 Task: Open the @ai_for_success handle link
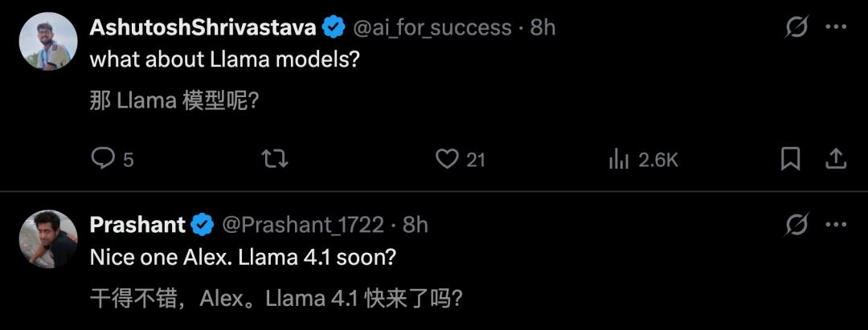coord(432,27)
